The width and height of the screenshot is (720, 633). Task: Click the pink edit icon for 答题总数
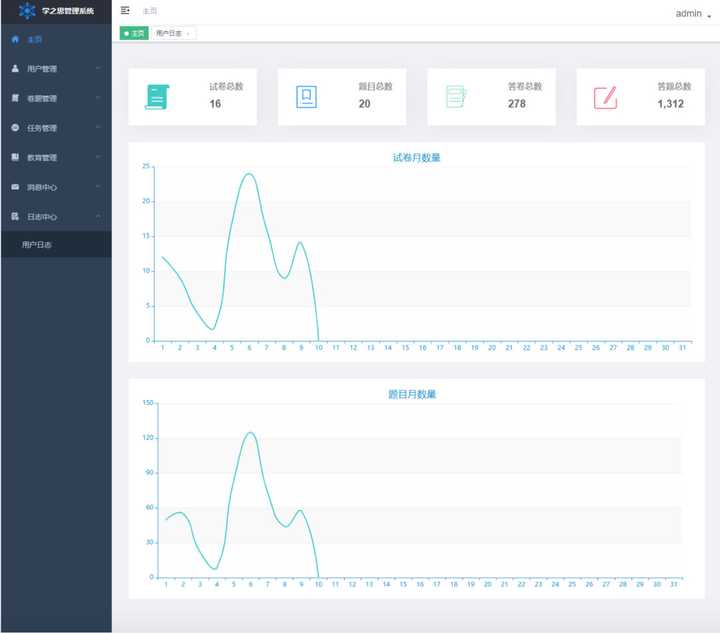pyautogui.click(x=605, y=97)
